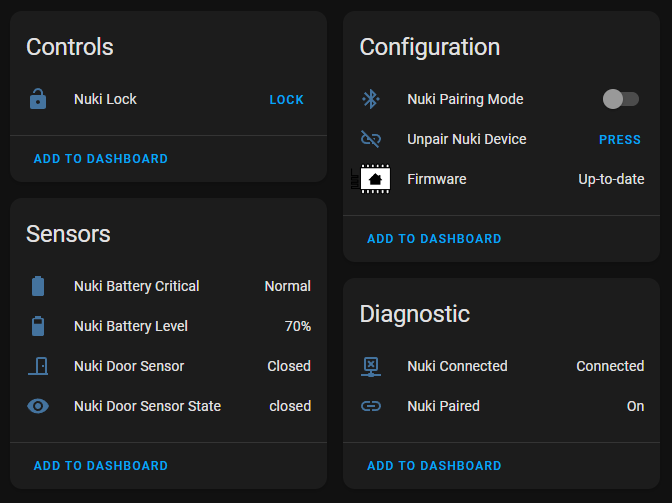Click the Firmware chip icon
Screen dimensions: 672x503
[371, 179]
